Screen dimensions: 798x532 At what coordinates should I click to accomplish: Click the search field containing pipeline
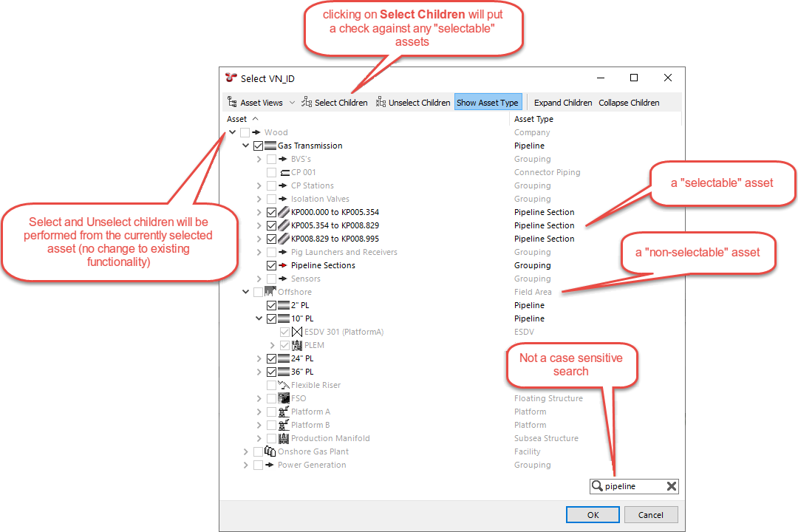(x=632, y=486)
